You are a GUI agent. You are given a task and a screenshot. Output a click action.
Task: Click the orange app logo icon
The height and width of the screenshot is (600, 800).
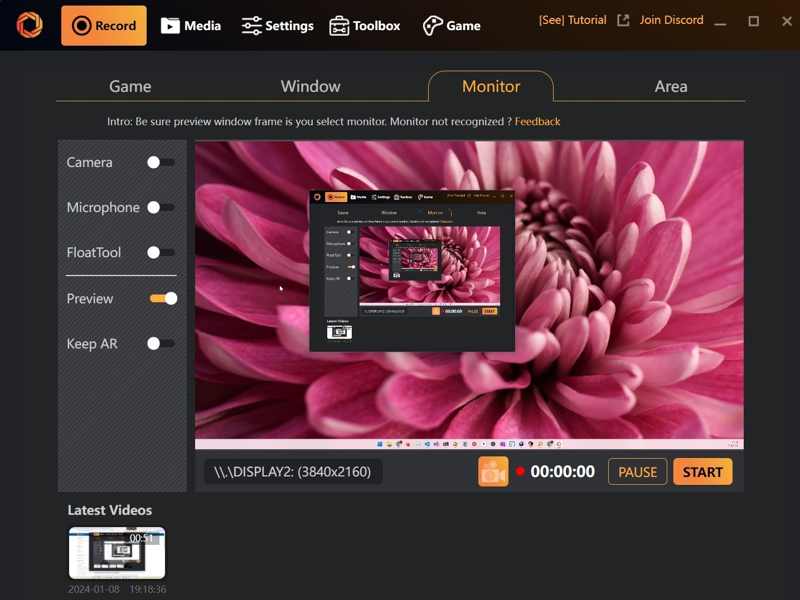pos(29,24)
